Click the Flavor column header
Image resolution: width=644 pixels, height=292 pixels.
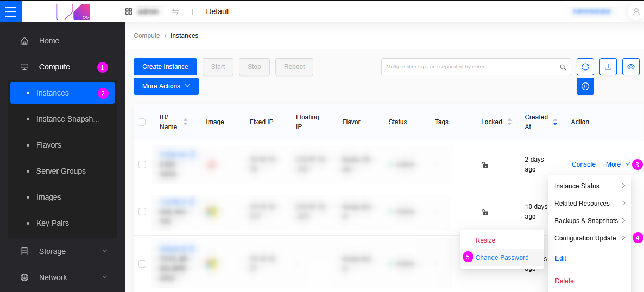pos(351,122)
